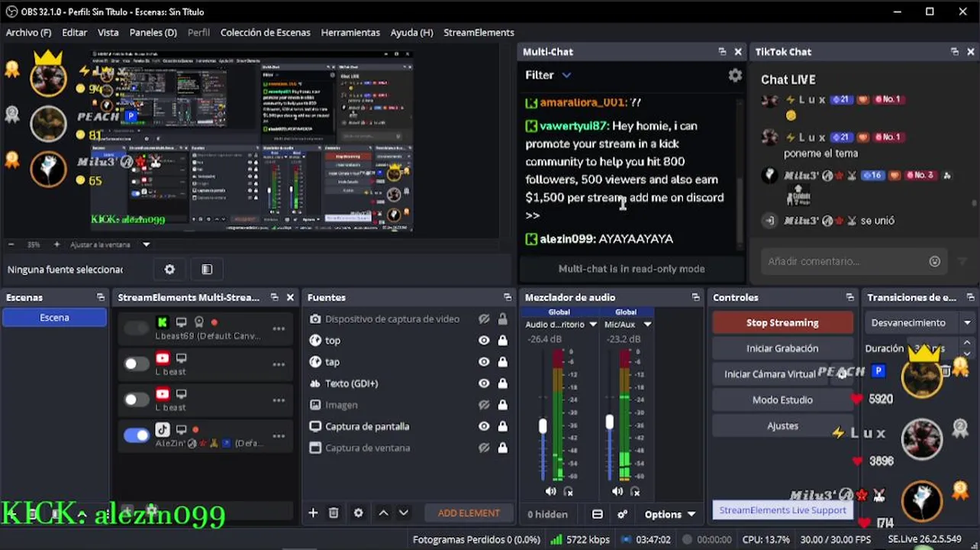Open Multi-Chat settings gear
This screenshot has width=980, height=550.
tap(734, 75)
